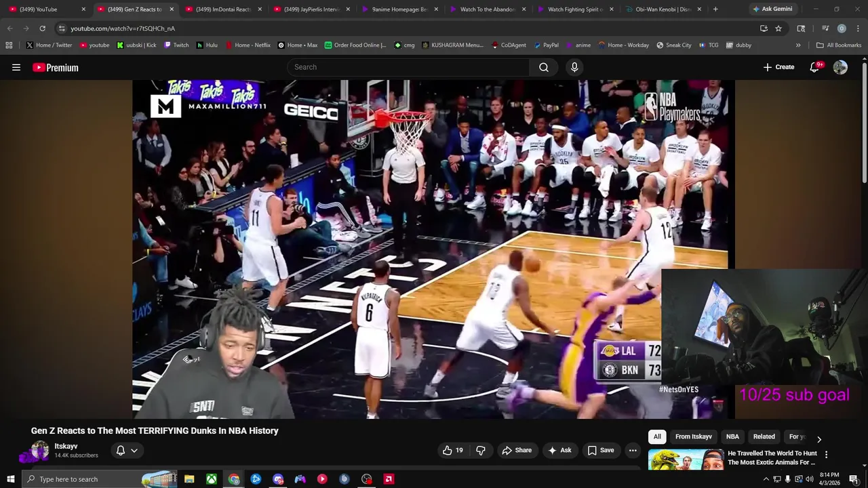The height and width of the screenshot is (488, 868).
Task: Reload the page with the refresh icon
Action: point(42,28)
